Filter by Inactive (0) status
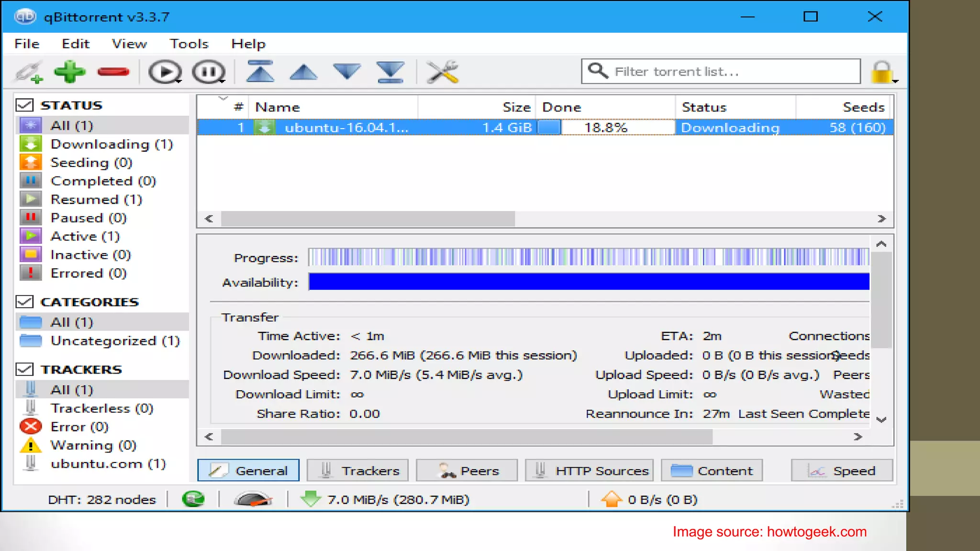The image size is (980, 551). coord(102,254)
